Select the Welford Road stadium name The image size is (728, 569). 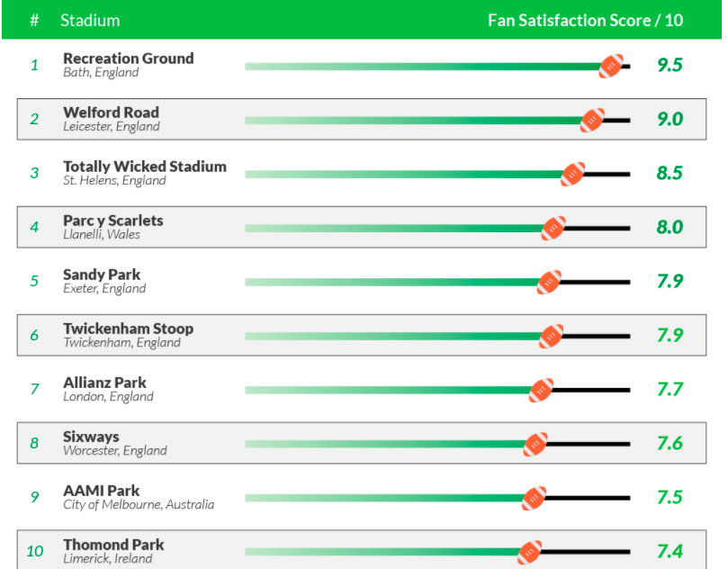pyautogui.click(x=112, y=113)
